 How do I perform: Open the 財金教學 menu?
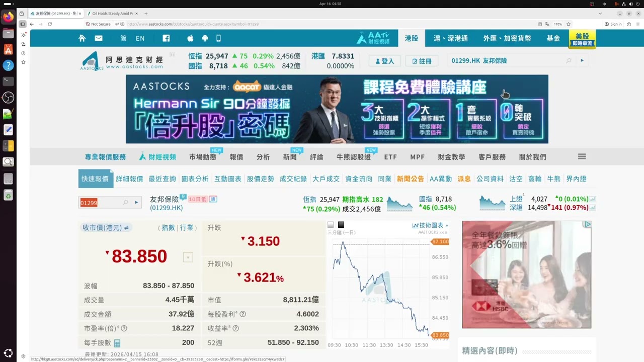(x=451, y=157)
